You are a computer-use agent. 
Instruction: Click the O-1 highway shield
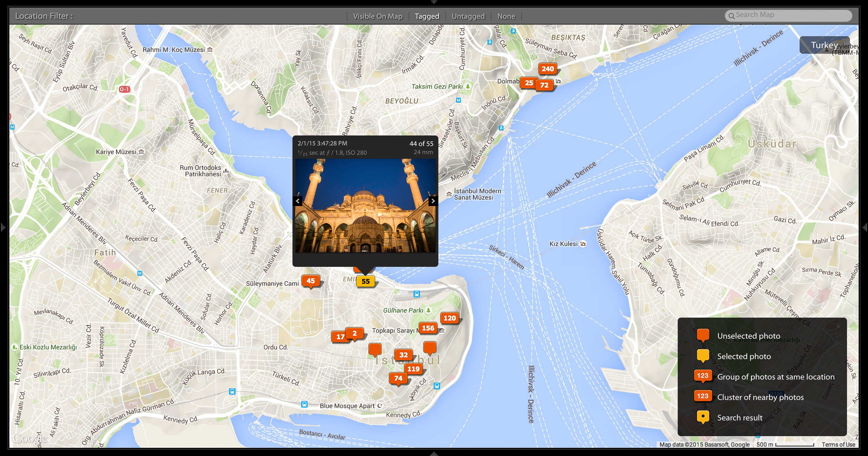(x=124, y=89)
